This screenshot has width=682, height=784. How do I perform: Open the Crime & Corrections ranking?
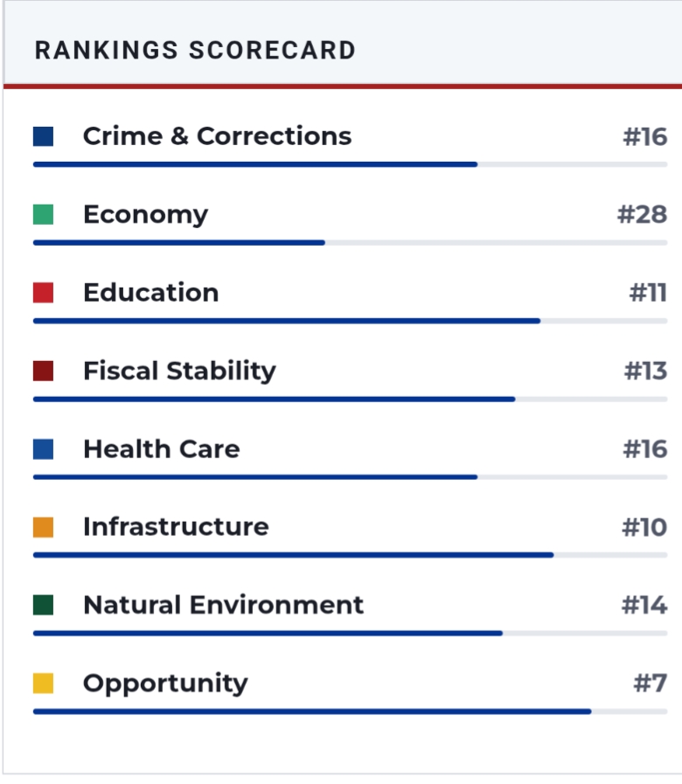(x=217, y=136)
